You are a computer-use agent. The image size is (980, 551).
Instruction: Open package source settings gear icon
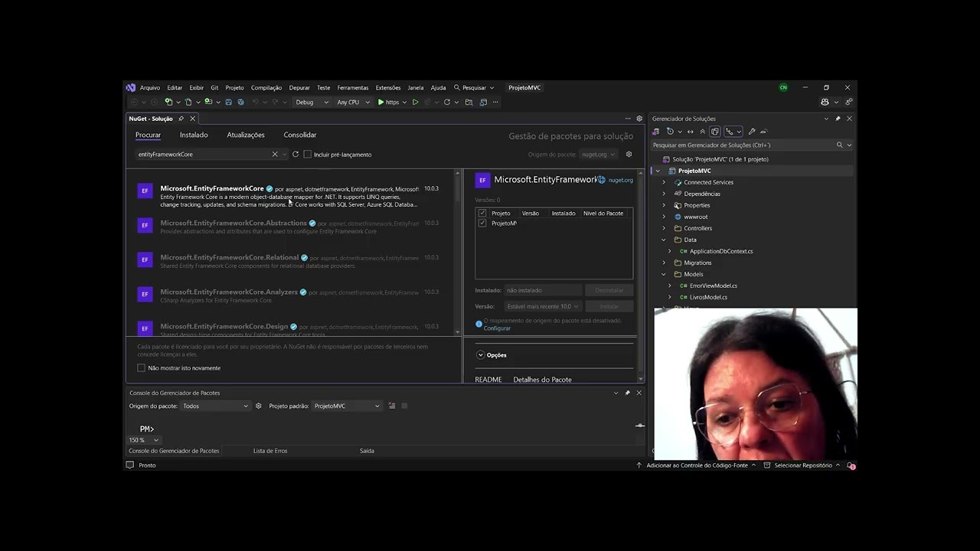(x=629, y=154)
